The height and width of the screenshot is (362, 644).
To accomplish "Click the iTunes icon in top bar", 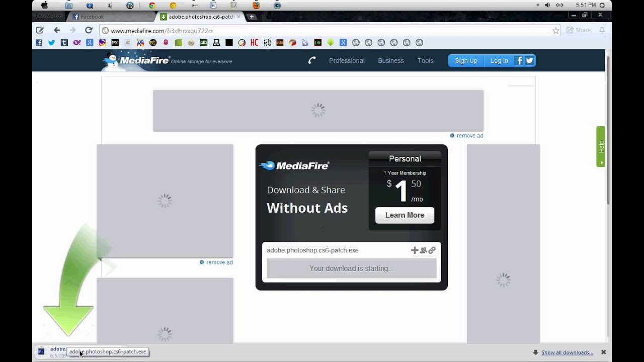I will (277, 6).
